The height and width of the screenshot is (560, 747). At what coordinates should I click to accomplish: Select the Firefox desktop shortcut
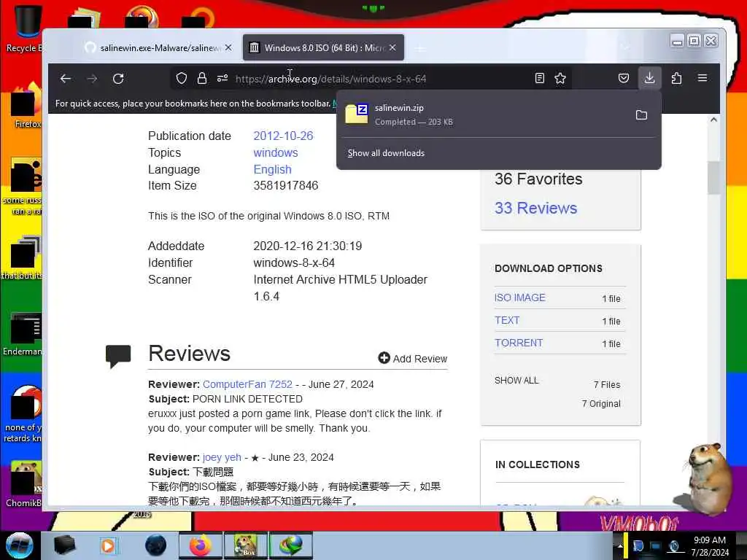click(x=26, y=106)
